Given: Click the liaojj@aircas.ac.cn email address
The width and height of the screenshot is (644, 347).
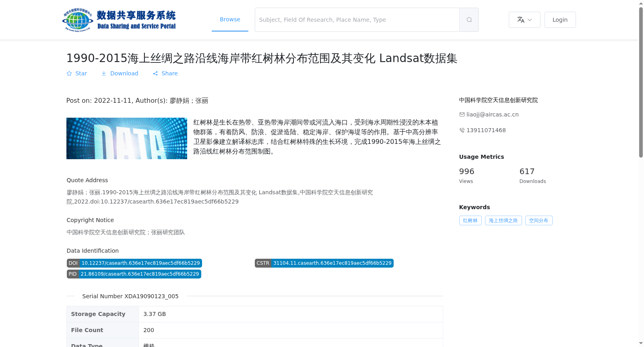Looking at the screenshot, I should (x=492, y=114).
